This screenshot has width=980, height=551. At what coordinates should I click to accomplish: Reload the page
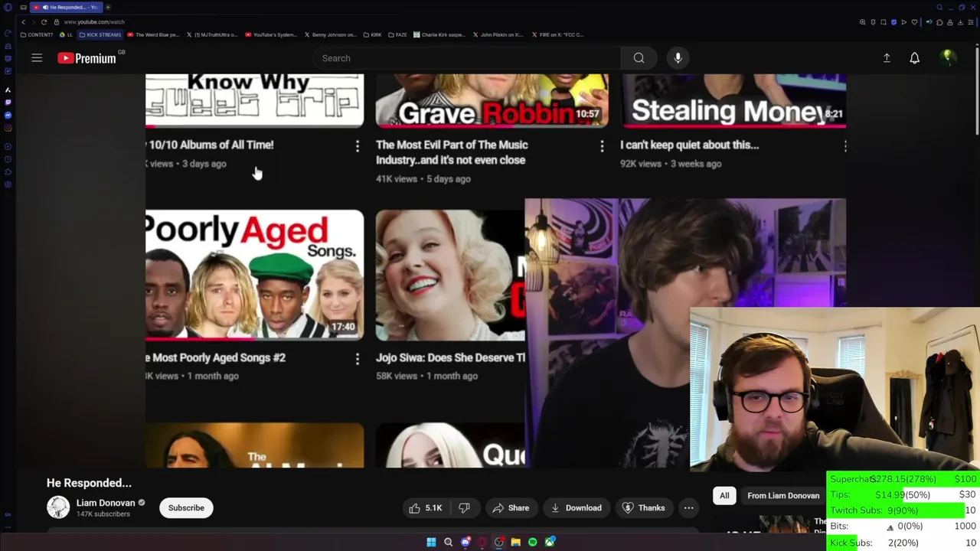pos(44,22)
